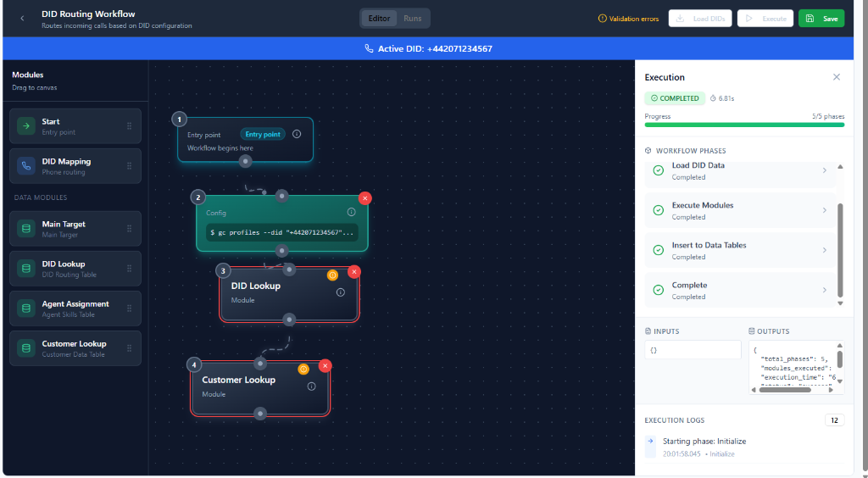Image resolution: width=868 pixels, height=478 pixels.
Task: Delete the Config node with red X
Action: [364, 198]
